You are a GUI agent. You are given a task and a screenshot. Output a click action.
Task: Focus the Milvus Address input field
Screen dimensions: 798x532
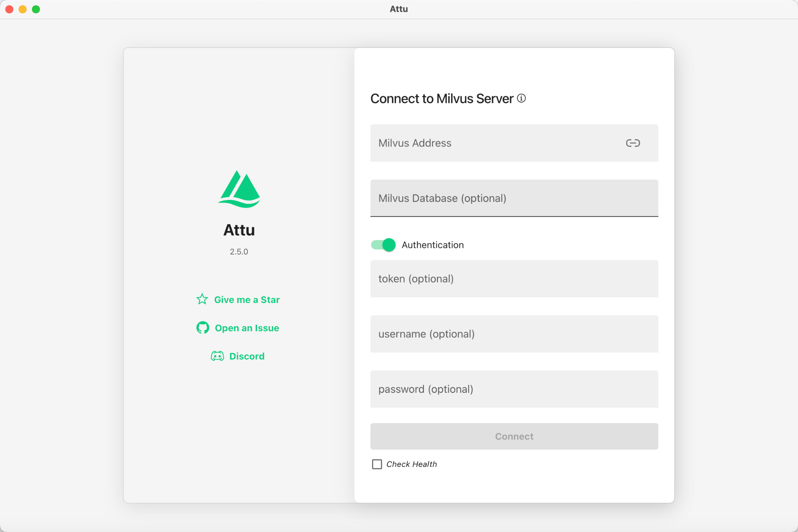495,143
